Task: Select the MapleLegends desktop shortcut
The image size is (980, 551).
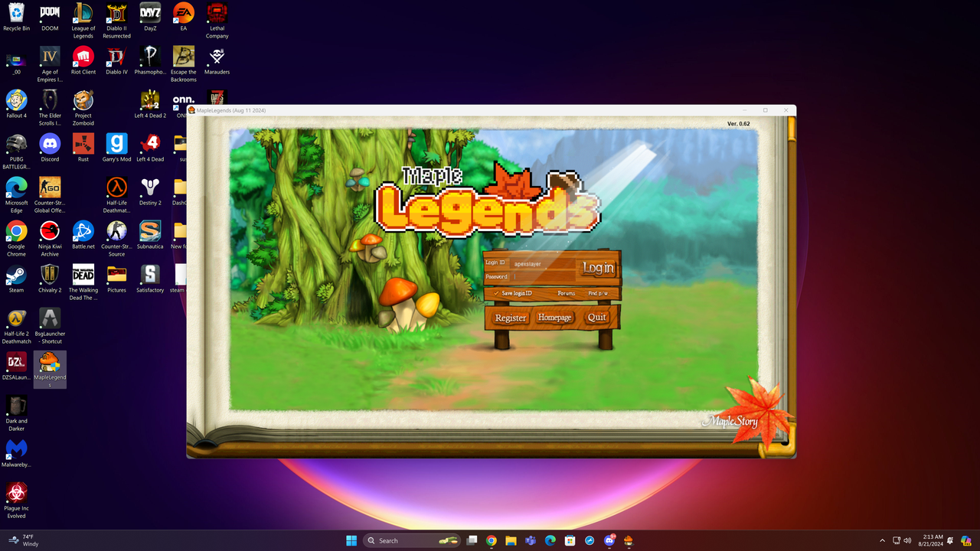Action: click(x=50, y=370)
